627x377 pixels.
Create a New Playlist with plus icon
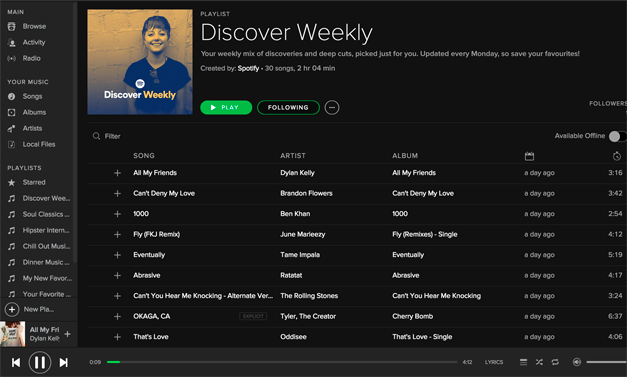[12, 309]
